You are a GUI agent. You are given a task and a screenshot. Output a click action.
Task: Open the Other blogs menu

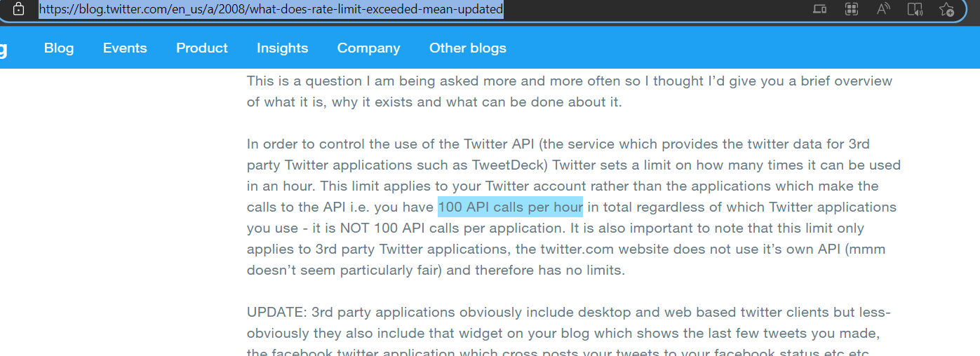click(x=468, y=48)
